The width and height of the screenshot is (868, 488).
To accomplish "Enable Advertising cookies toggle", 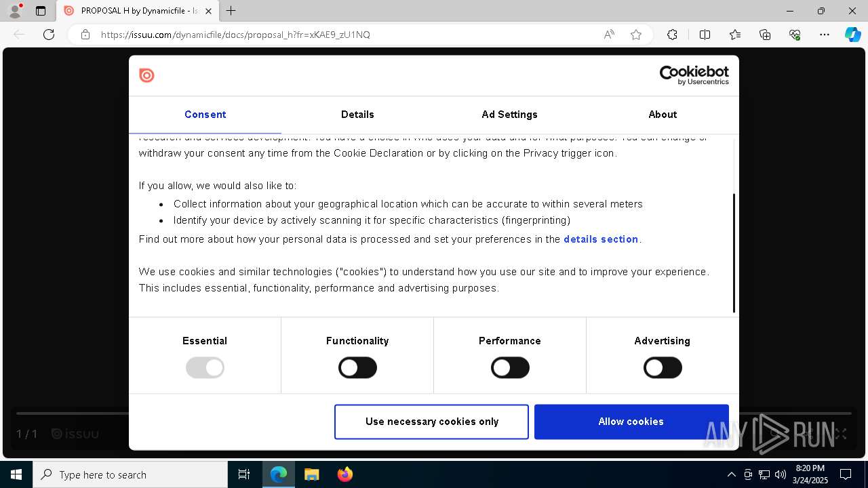I will [x=663, y=368].
